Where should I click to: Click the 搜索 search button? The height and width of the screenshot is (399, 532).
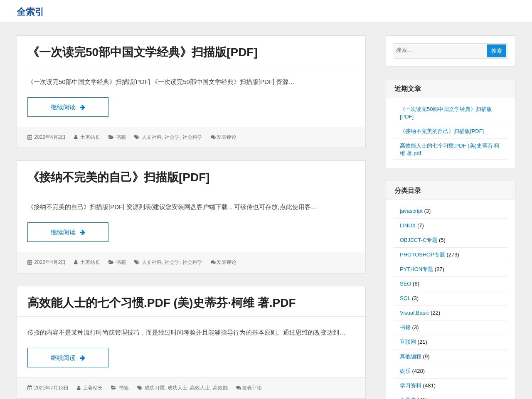coord(496,51)
